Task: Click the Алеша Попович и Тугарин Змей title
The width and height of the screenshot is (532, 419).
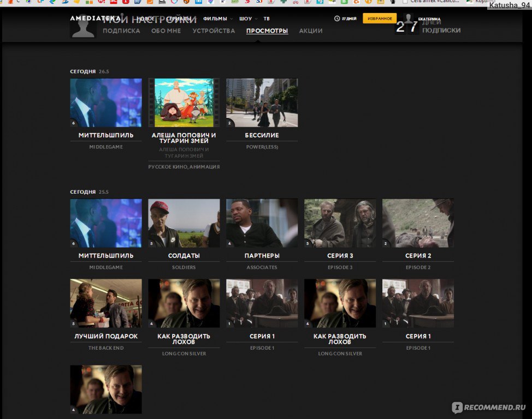Action: click(x=184, y=137)
